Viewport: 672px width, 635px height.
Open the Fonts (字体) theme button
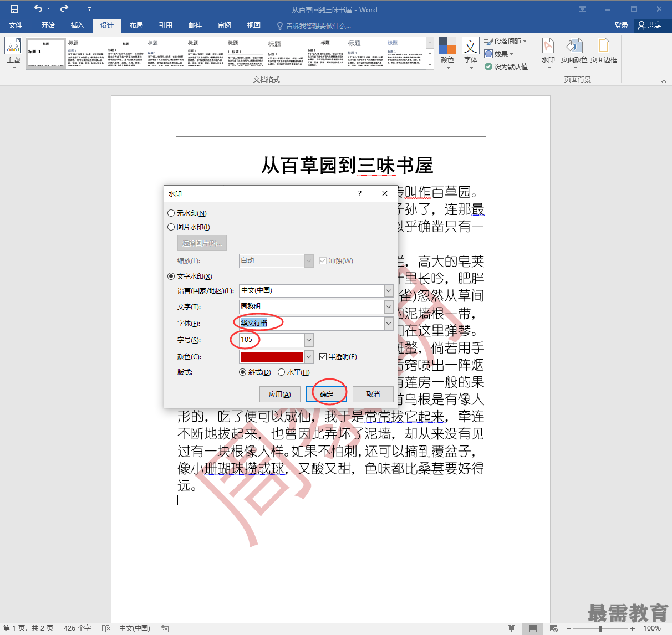point(471,53)
